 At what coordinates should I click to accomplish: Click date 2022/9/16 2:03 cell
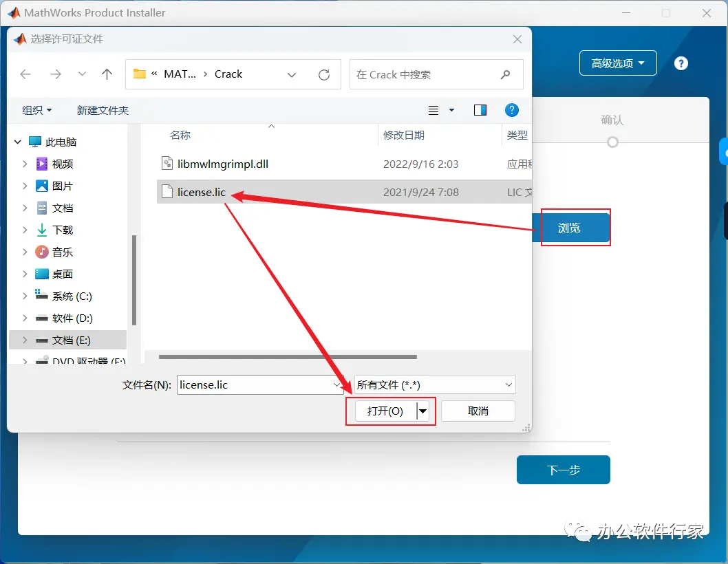(x=420, y=164)
